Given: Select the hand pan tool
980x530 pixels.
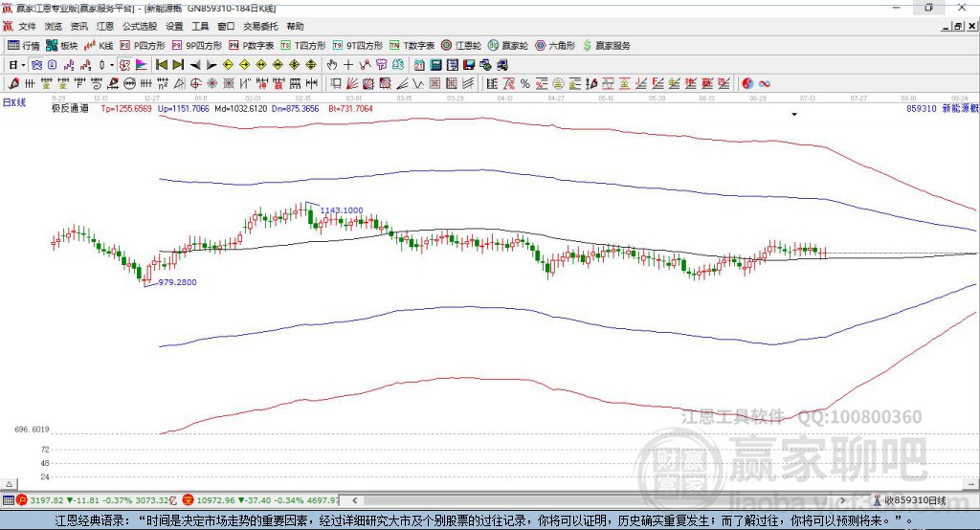Looking at the screenshot, I should click(x=332, y=65).
